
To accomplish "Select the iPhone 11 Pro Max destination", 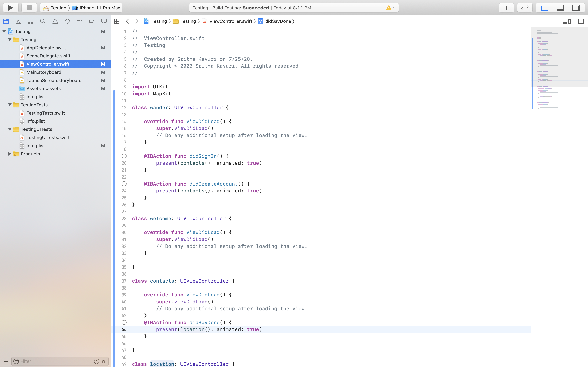I will coord(97,8).
